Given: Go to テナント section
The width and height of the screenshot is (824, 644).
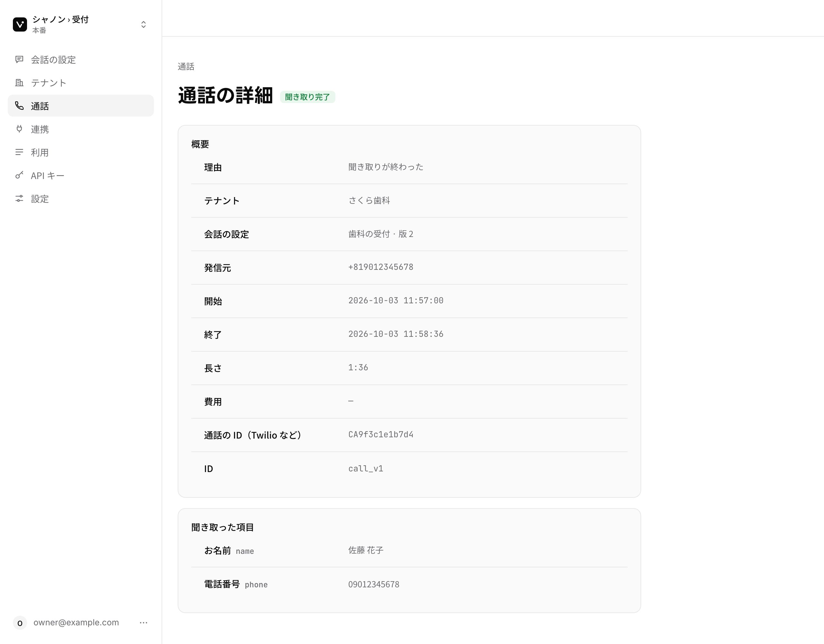Looking at the screenshot, I should [81, 83].
